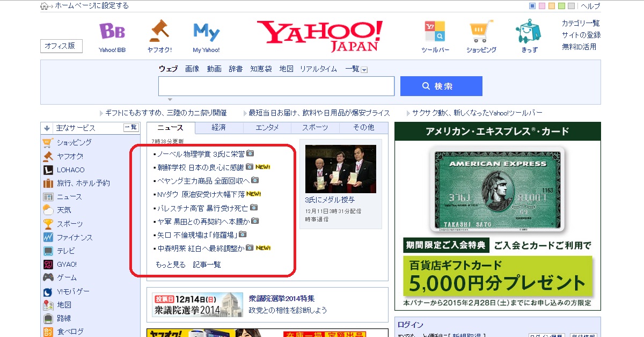
Task: Click the American Express card advertisement
Action: pyautogui.click(x=497, y=216)
